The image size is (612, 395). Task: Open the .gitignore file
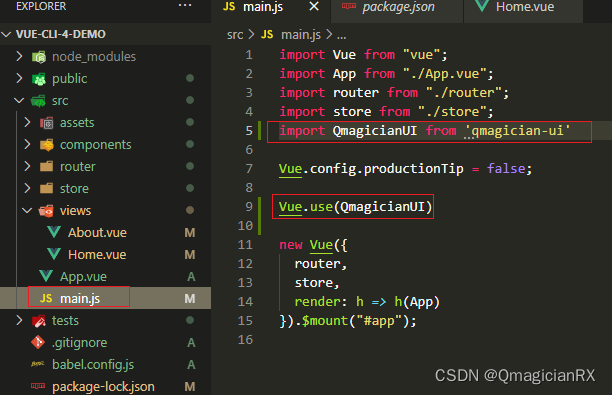tap(79, 343)
